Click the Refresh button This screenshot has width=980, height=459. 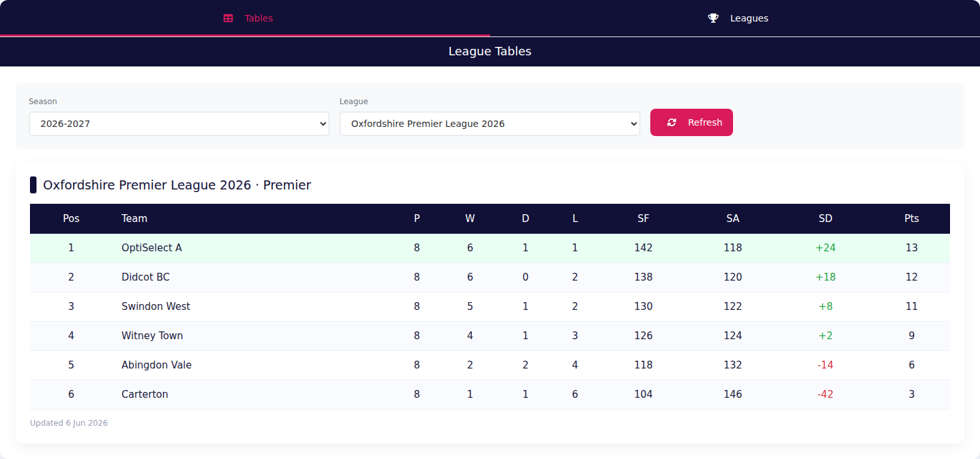[691, 122]
